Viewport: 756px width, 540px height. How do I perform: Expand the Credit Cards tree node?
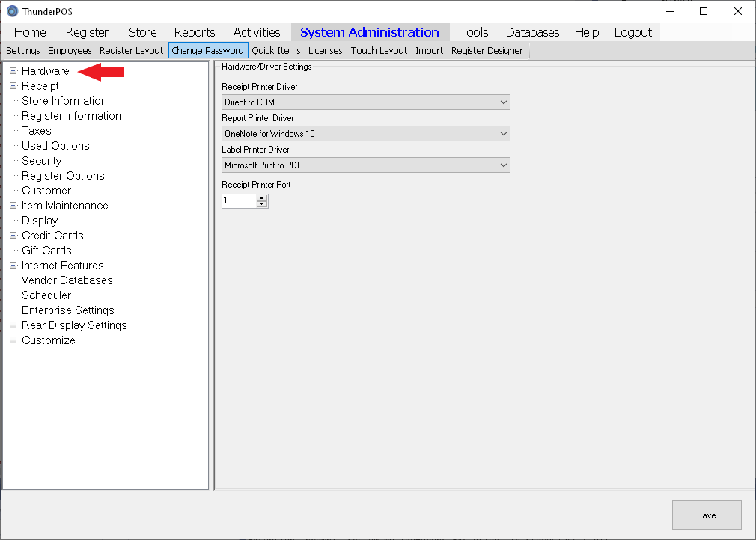point(13,236)
